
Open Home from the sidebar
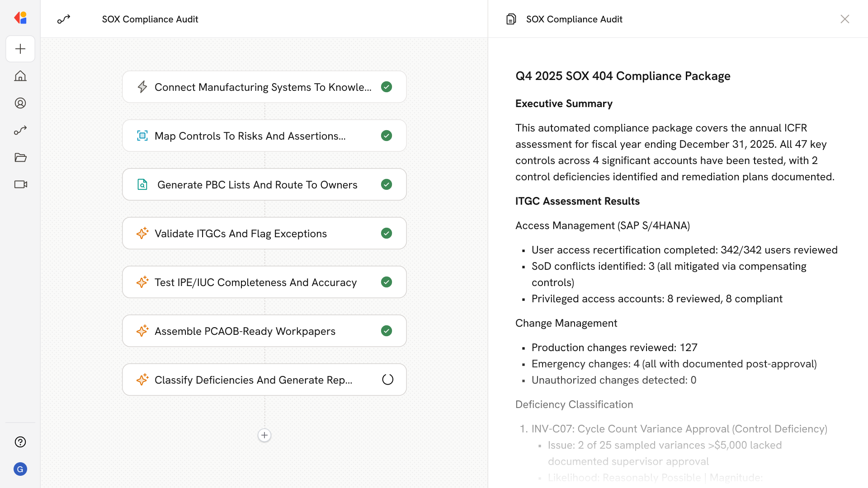point(20,76)
